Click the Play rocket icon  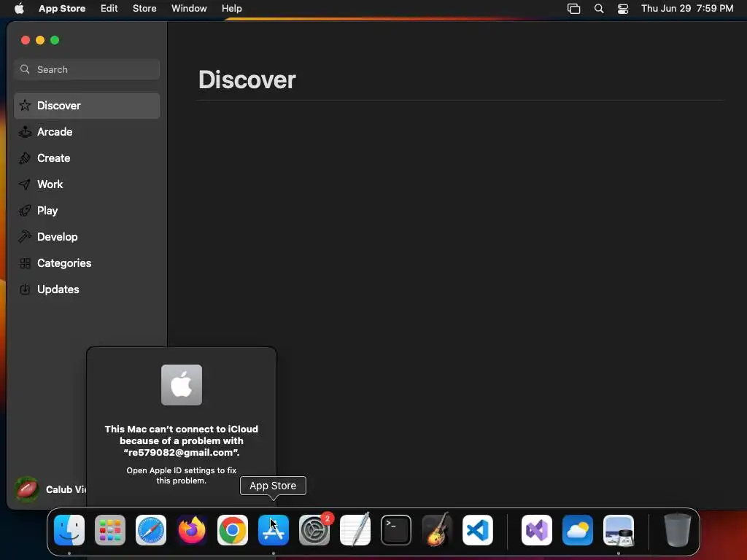tap(25, 211)
